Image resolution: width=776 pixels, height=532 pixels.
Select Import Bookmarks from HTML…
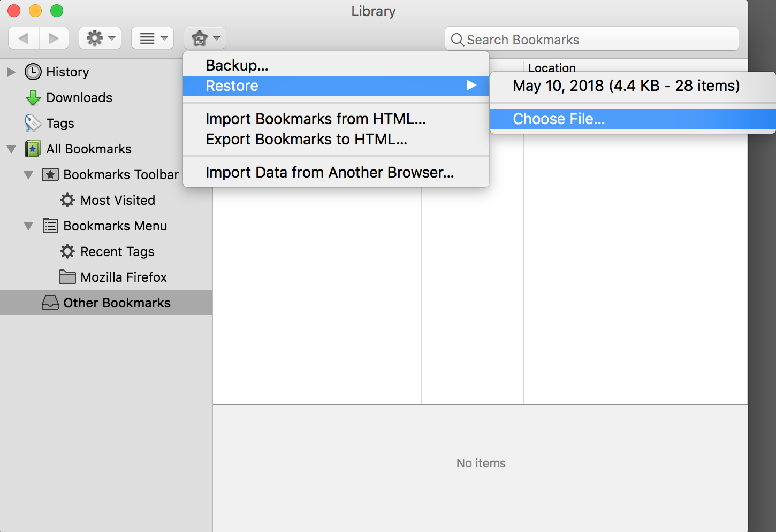coord(315,119)
